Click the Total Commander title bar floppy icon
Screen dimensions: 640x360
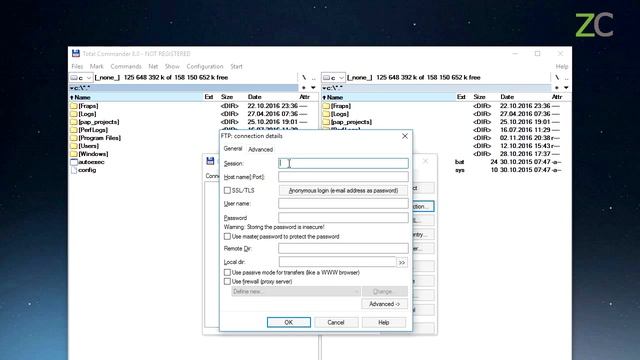(x=76, y=53)
